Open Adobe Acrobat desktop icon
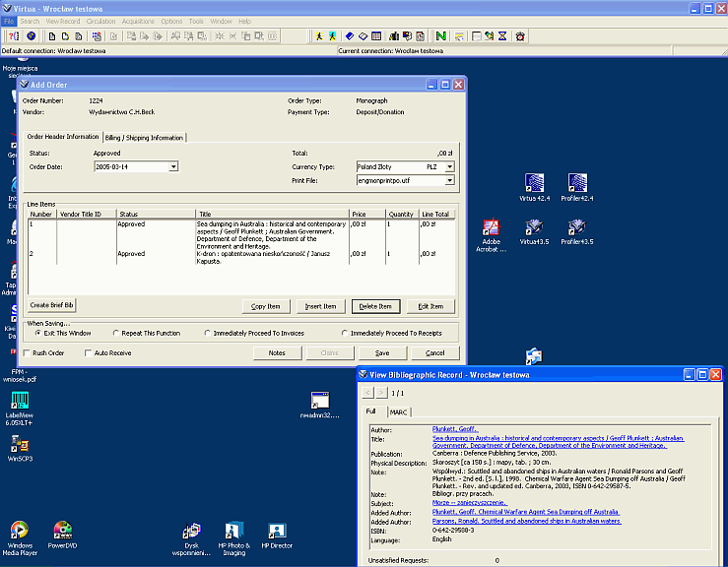 [x=491, y=235]
